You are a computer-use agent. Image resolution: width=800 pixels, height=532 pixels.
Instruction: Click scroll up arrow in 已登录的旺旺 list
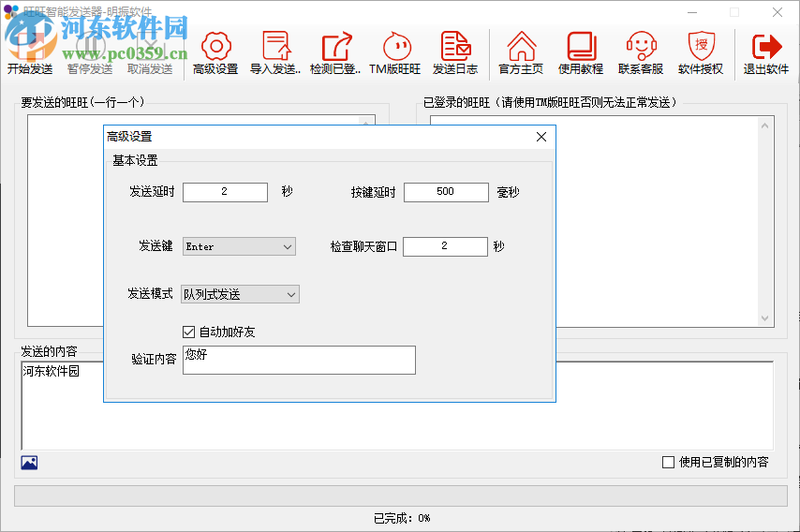coord(764,126)
